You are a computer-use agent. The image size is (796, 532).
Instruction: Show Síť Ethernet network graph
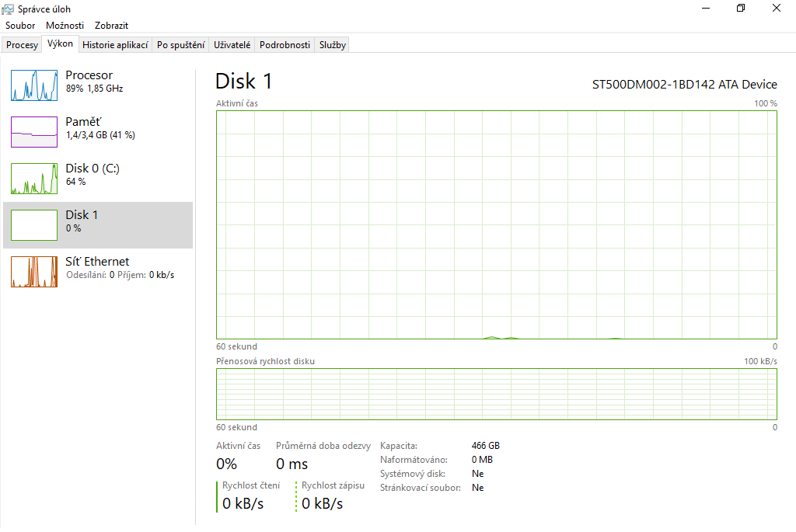tap(34, 271)
